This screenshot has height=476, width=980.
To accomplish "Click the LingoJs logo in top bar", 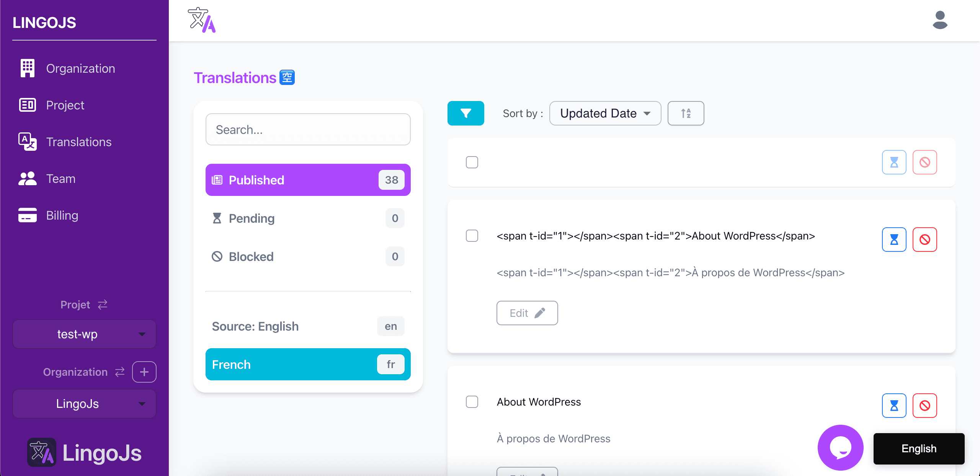I will (x=202, y=20).
